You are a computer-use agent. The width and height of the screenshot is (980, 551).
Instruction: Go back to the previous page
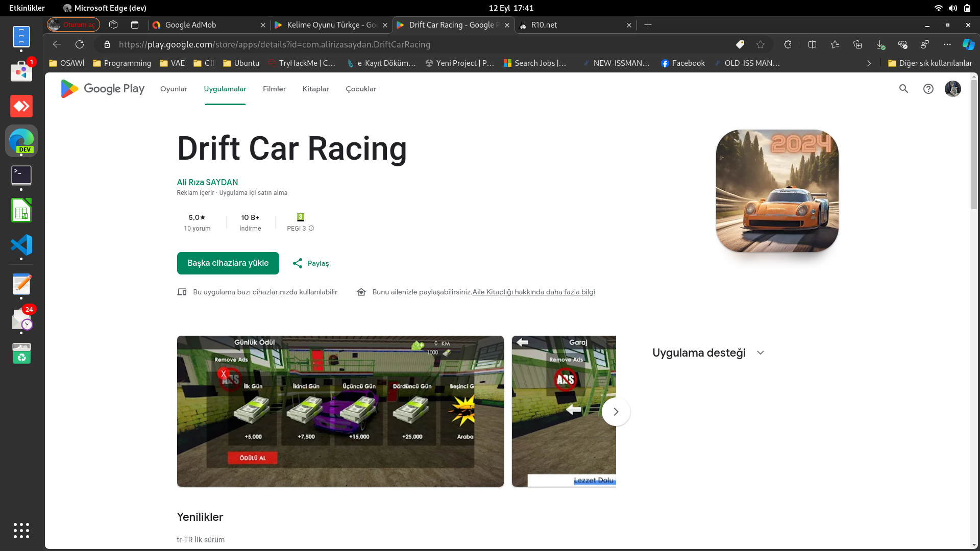click(57, 44)
